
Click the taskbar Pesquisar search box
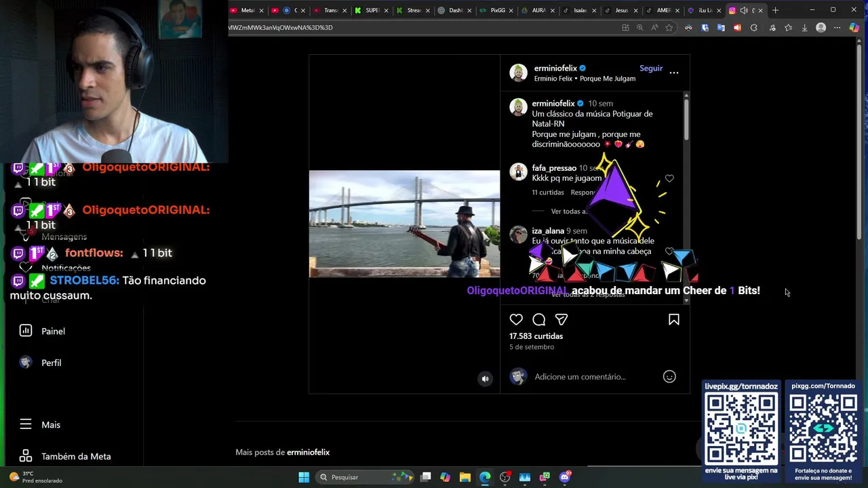[363, 477]
